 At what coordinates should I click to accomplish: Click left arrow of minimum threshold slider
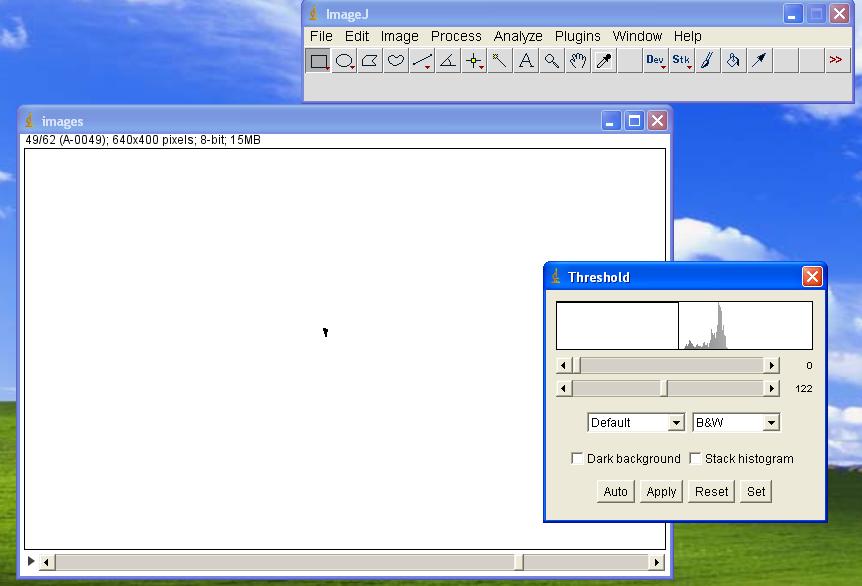point(563,365)
